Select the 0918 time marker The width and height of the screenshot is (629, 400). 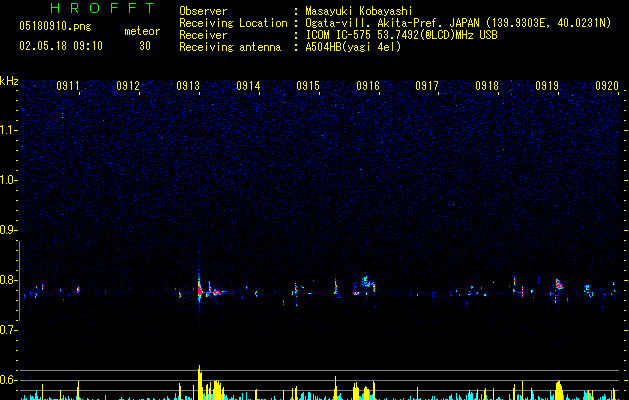coord(487,85)
